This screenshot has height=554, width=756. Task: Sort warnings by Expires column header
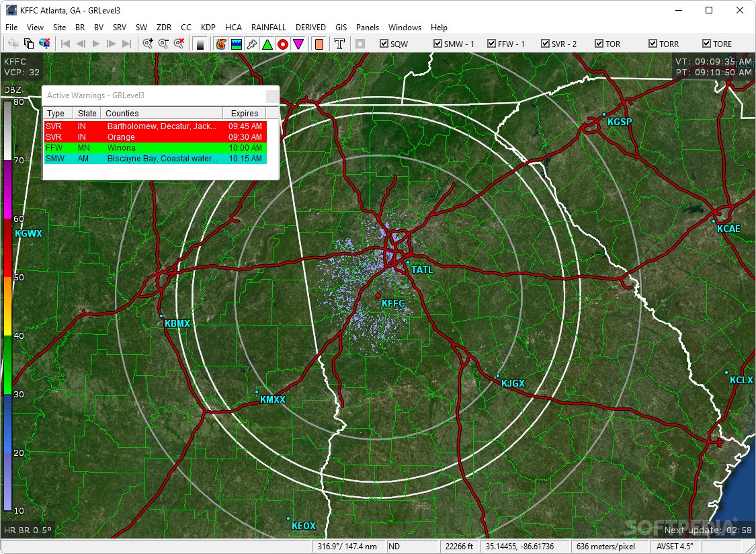(x=245, y=114)
